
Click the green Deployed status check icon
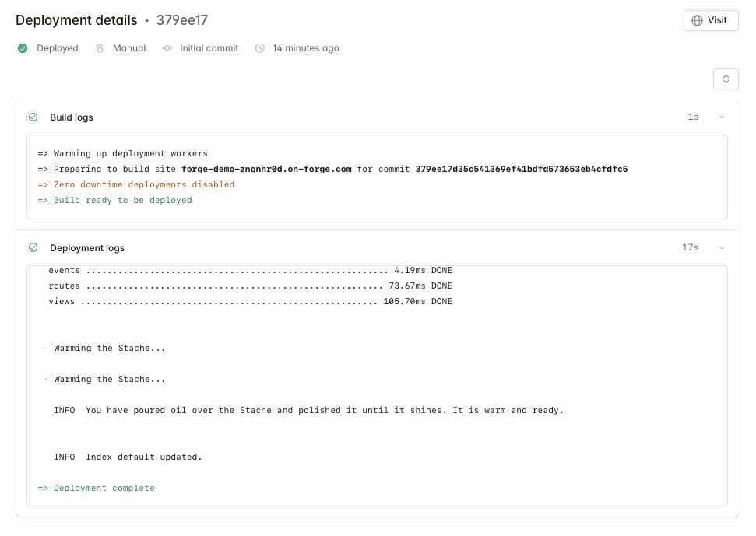click(23, 47)
